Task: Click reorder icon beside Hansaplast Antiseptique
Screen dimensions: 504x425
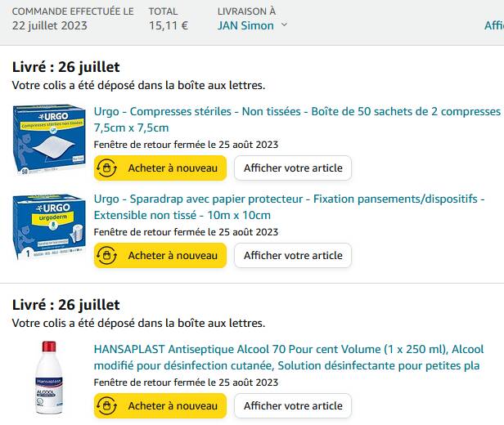Action: (x=106, y=405)
